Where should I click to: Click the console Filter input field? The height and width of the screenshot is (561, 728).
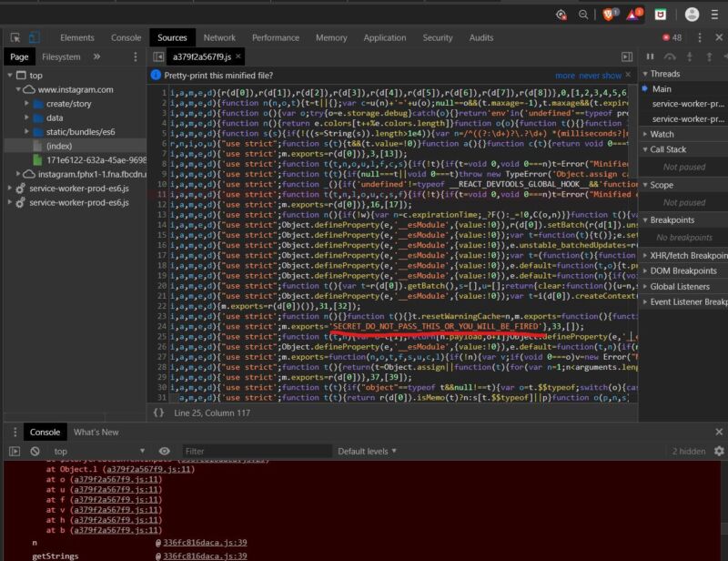tap(255, 451)
